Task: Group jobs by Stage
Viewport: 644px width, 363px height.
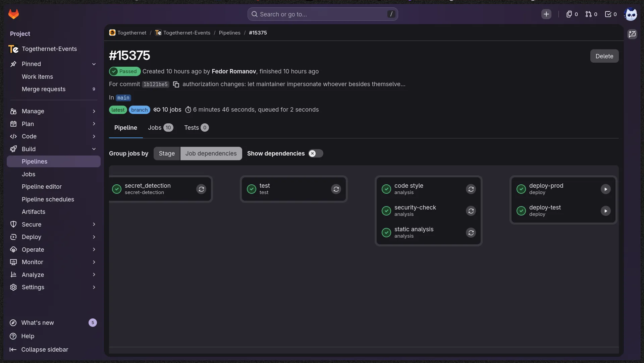Action: point(167,154)
